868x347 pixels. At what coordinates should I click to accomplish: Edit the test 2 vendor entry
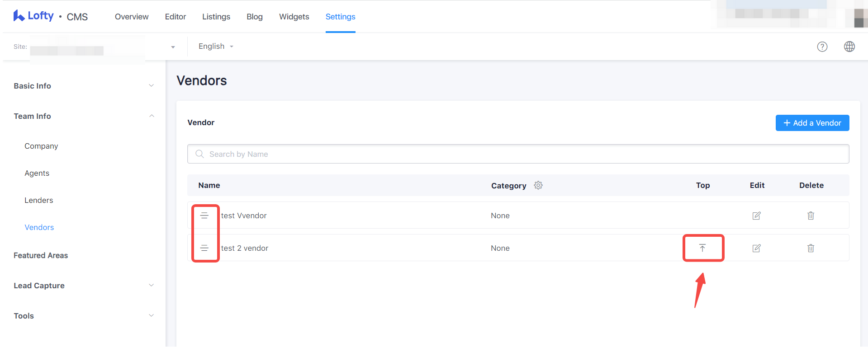756,248
